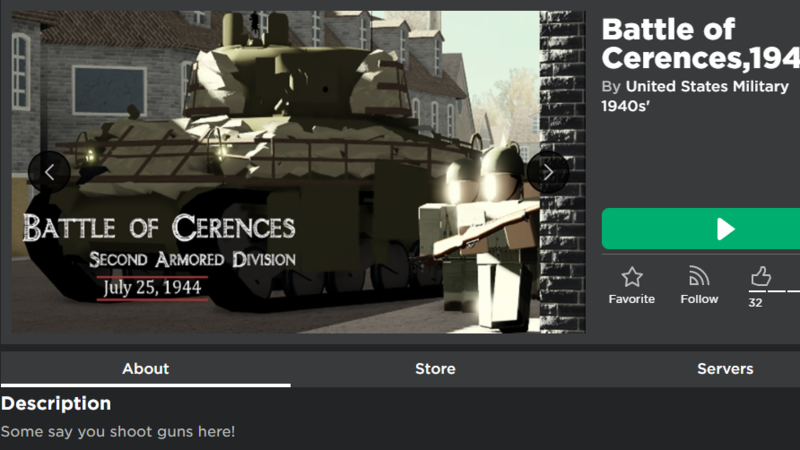Image resolution: width=800 pixels, height=450 pixels.
Task: Click the like count showing 32
Action: [x=755, y=303]
